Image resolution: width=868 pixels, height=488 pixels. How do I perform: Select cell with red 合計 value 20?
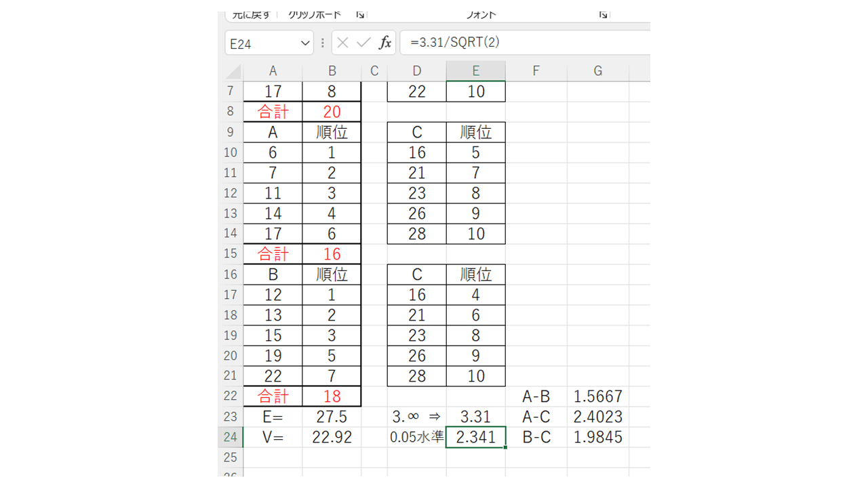(332, 112)
